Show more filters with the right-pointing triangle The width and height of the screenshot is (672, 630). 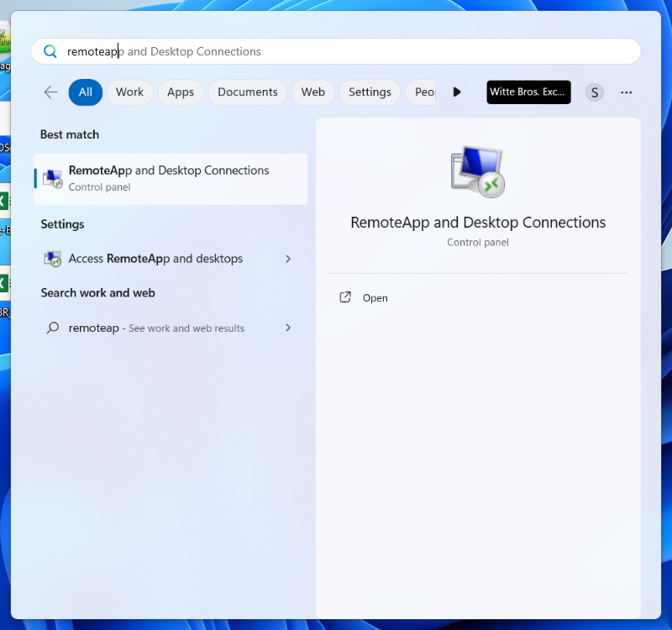(x=457, y=92)
